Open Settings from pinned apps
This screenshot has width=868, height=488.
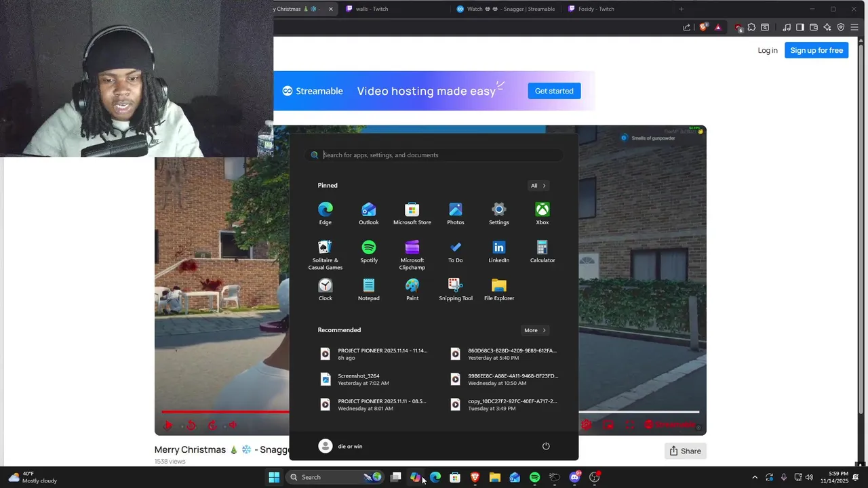click(499, 213)
